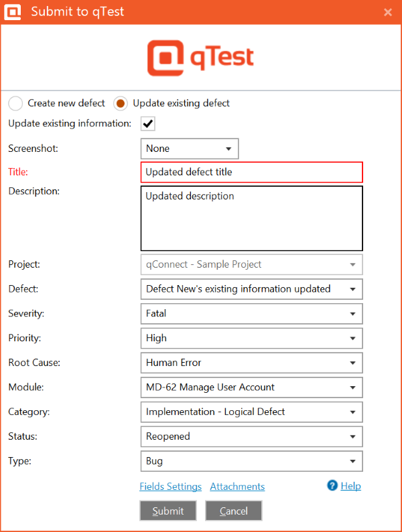Open the Module dropdown MD-62 Manage User Account

(252, 387)
